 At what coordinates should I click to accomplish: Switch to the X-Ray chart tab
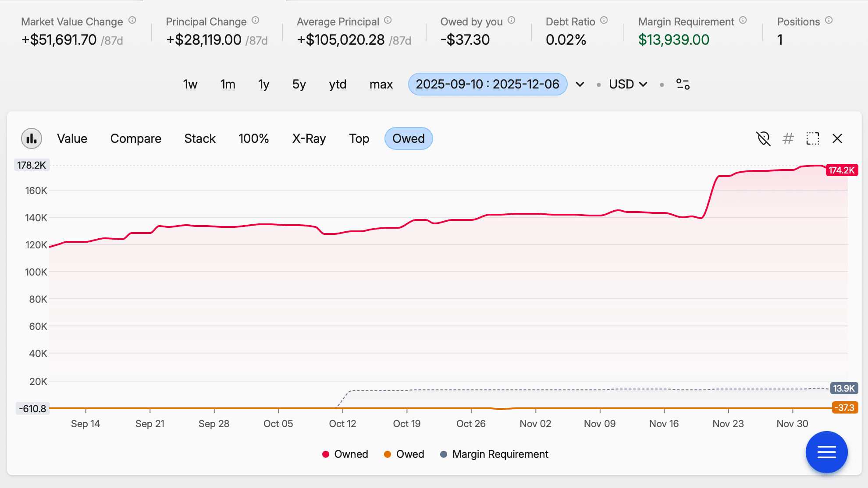[x=309, y=139]
